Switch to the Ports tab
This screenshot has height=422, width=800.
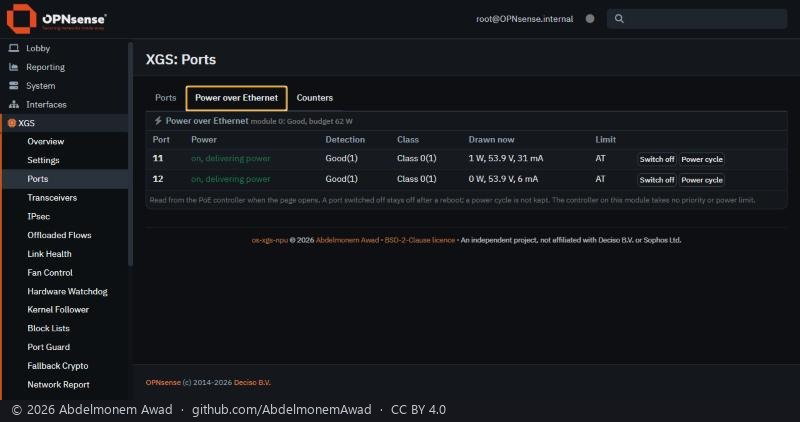click(165, 97)
